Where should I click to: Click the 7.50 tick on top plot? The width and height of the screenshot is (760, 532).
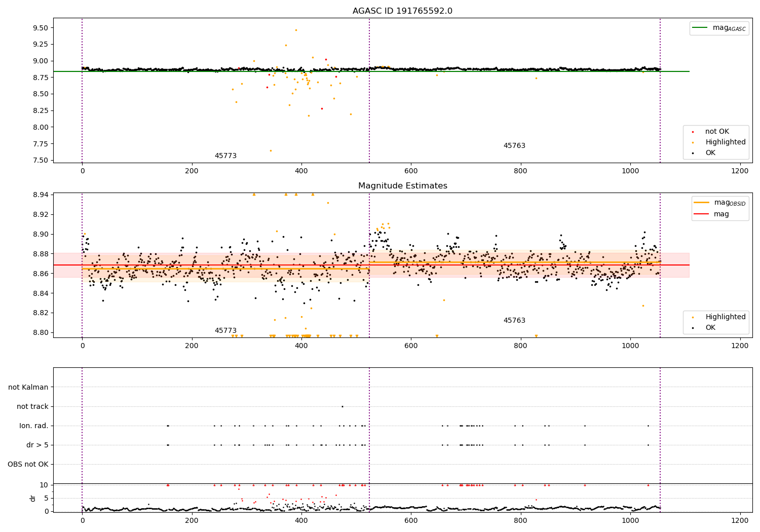pos(40,161)
